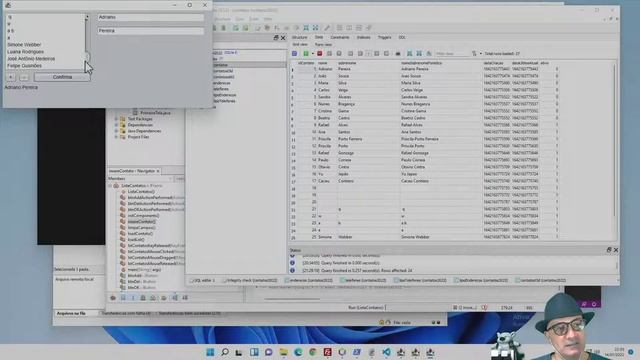Click the plus button below contact list

[x=11, y=77]
